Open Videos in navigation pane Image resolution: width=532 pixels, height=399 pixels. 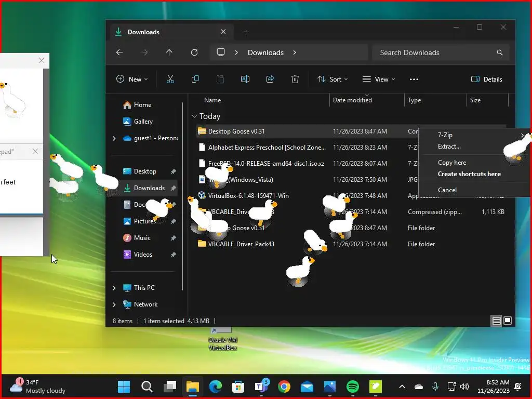(x=137, y=255)
